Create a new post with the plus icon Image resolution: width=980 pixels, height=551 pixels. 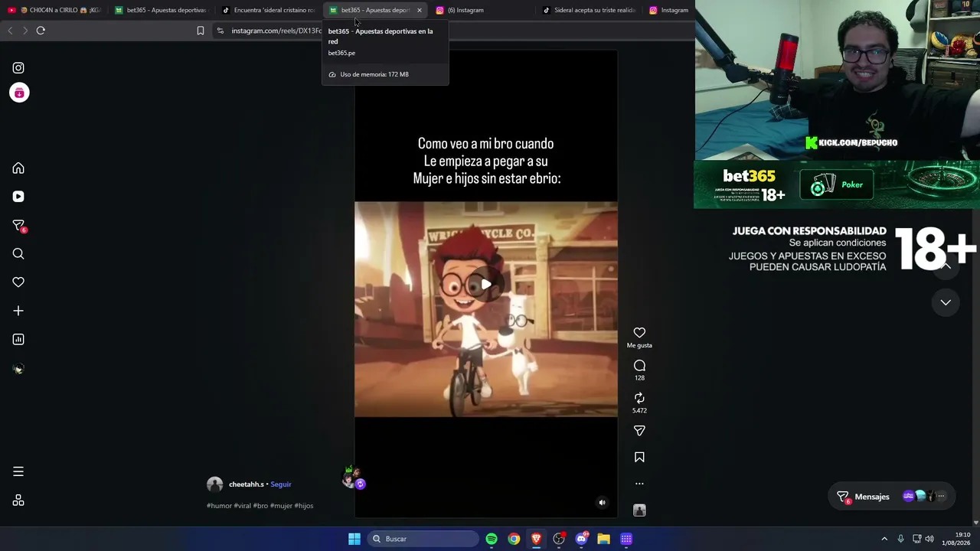[x=18, y=311]
